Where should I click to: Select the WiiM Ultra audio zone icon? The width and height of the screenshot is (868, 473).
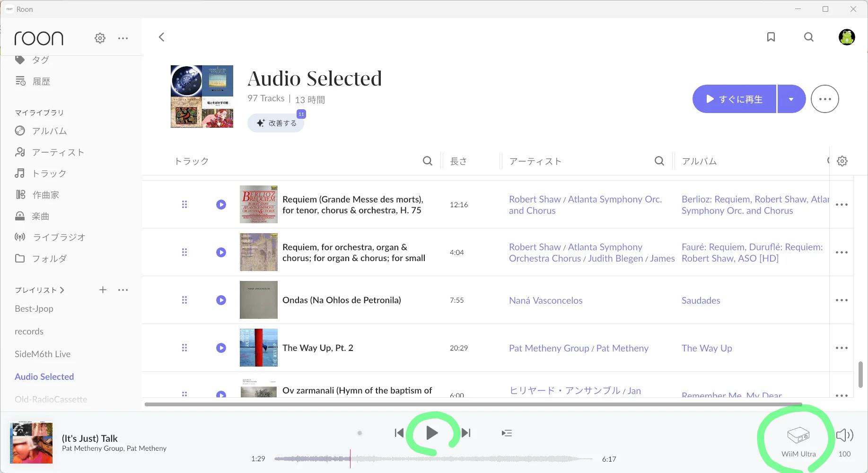tap(798, 435)
